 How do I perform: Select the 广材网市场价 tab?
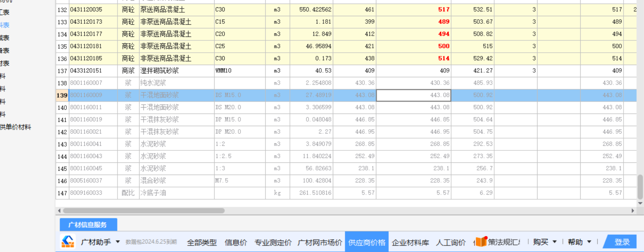[320, 242]
